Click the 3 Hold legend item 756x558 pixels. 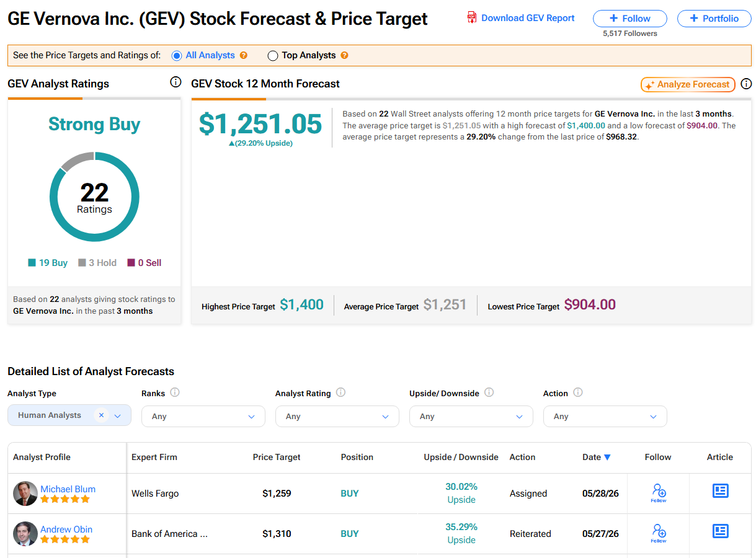(97, 263)
